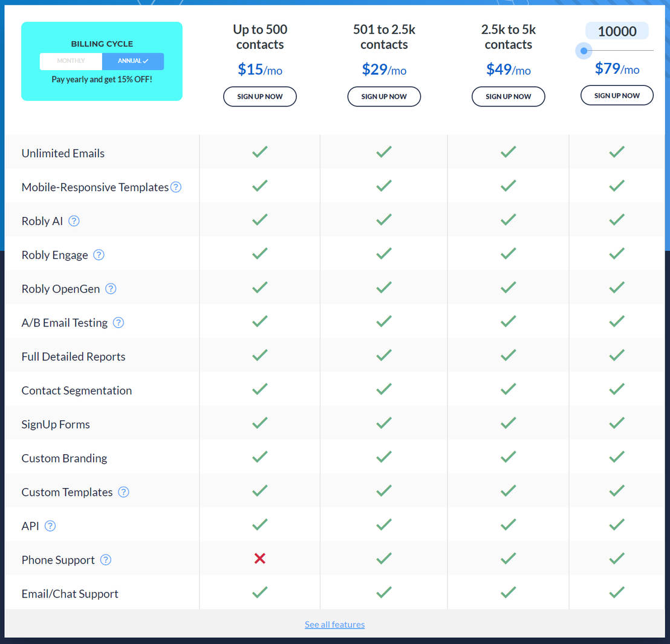The image size is (670, 644).
Task: Show the API help icon info
Action: (50, 525)
